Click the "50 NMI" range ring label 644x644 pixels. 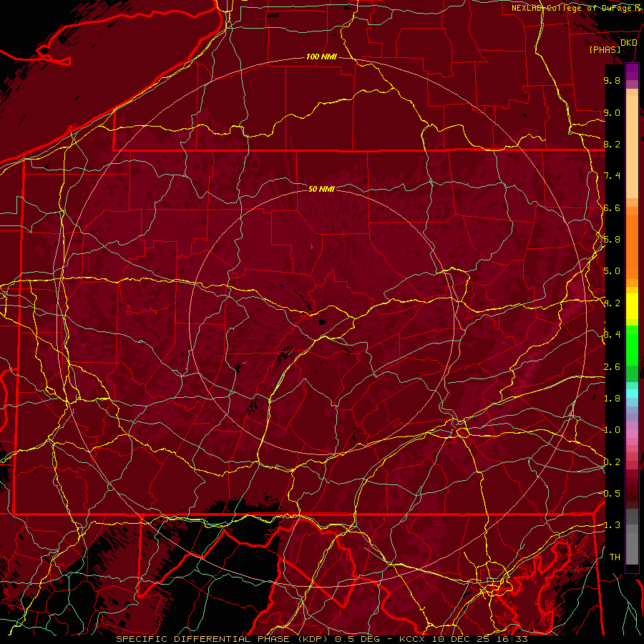321,189
